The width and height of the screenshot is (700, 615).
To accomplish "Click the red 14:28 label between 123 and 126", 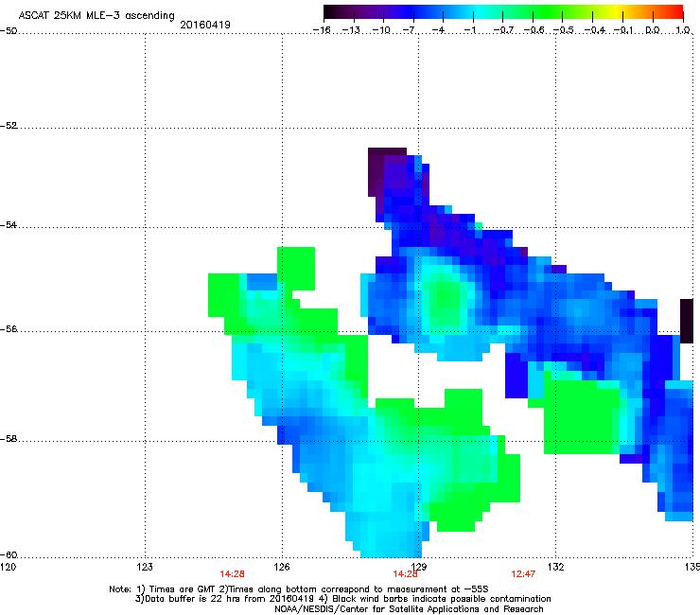I will (232, 574).
